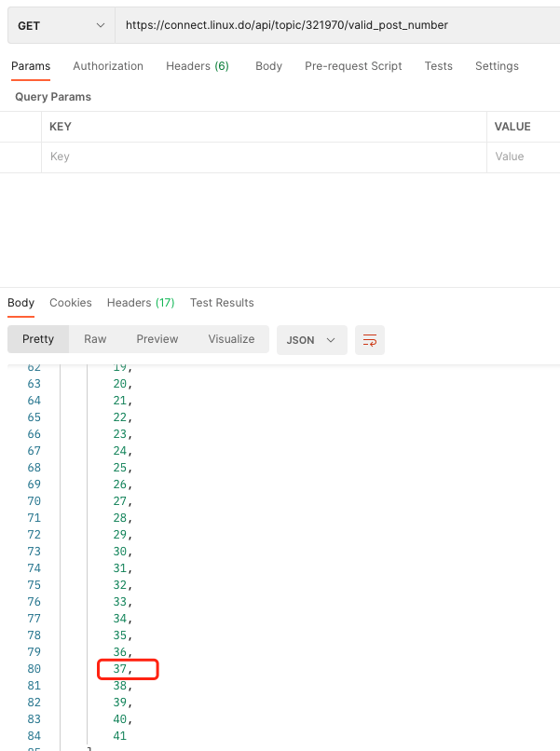
Task: Select the Params tab
Action: (x=31, y=66)
